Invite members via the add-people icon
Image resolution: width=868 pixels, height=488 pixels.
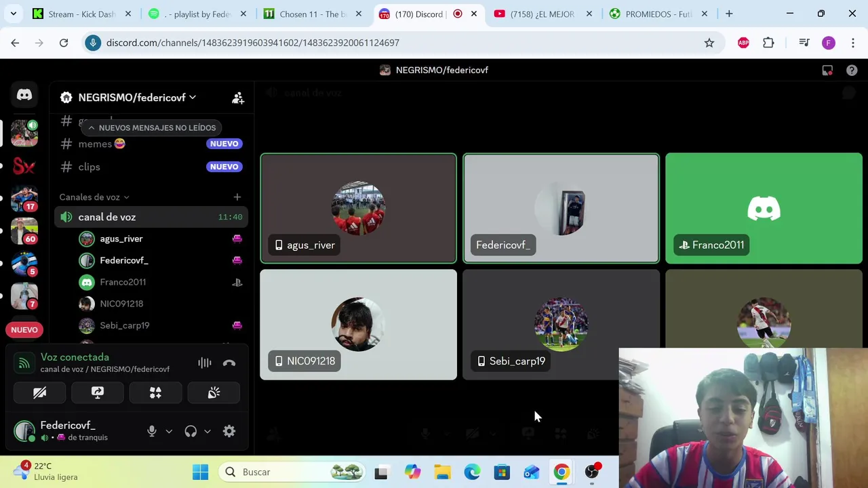tap(238, 98)
